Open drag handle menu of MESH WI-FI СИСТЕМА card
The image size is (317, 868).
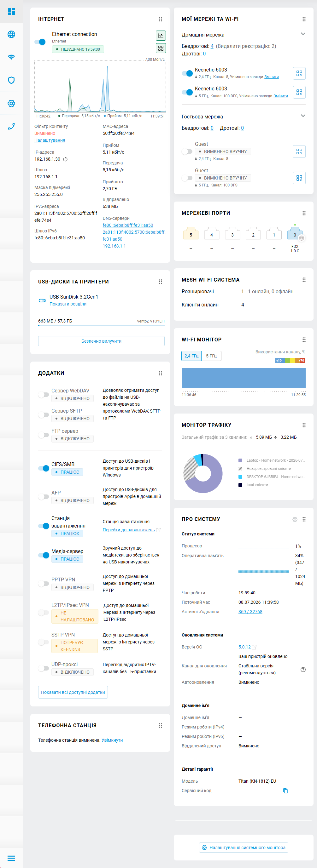304,280
